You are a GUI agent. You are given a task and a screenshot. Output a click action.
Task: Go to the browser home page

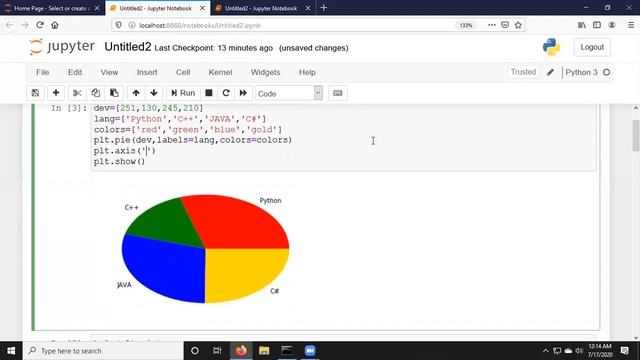click(x=55, y=25)
